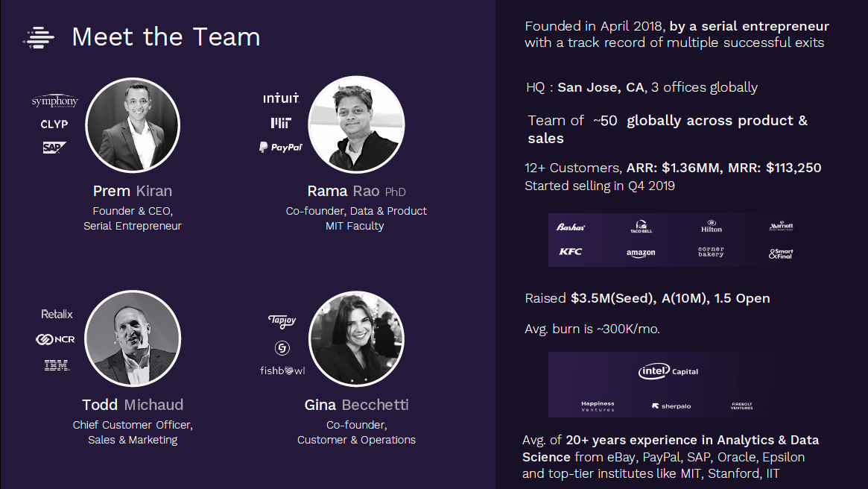868x489 pixels.
Task: Click the fishbowl logo
Action: tap(282, 370)
